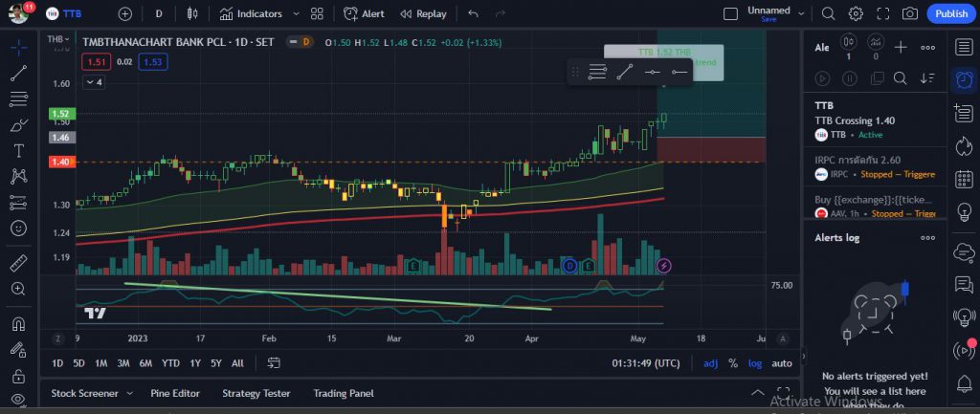This screenshot has width=980, height=414.
Task: Create a new Alert
Action: pyautogui.click(x=364, y=13)
